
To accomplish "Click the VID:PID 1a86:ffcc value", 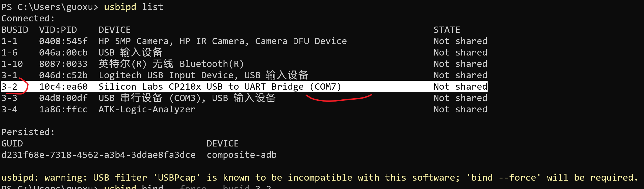I will point(63,109).
